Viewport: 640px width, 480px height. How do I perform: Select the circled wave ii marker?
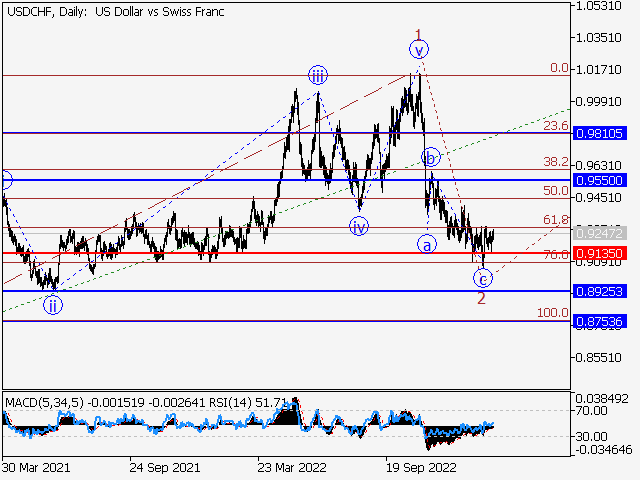pos(53,305)
